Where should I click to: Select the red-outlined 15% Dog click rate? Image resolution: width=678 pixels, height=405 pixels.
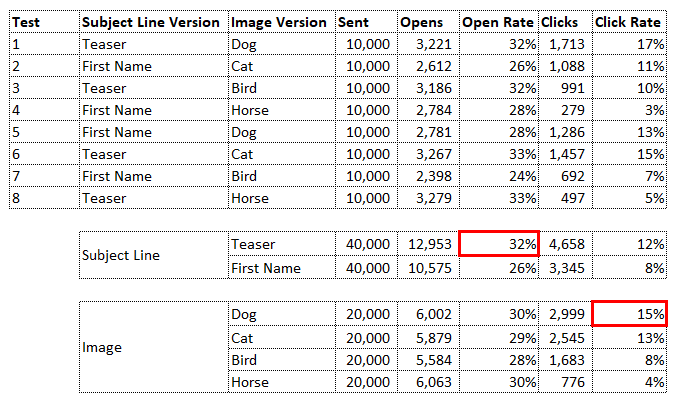click(630, 313)
